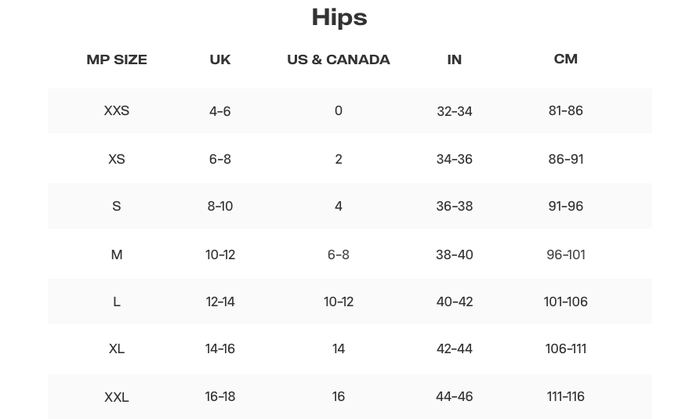
Task: Click the UK column header
Action: tap(220, 59)
